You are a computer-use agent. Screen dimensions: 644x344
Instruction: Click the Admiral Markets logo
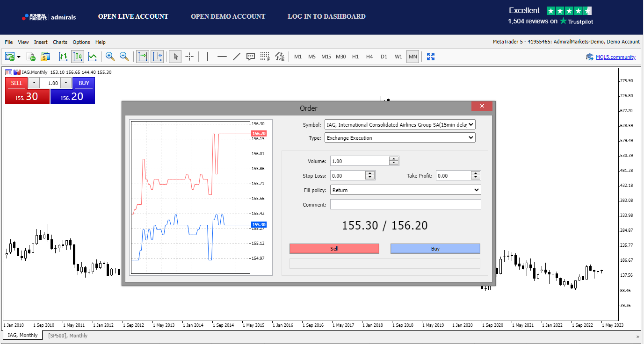click(x=49, y=17)
